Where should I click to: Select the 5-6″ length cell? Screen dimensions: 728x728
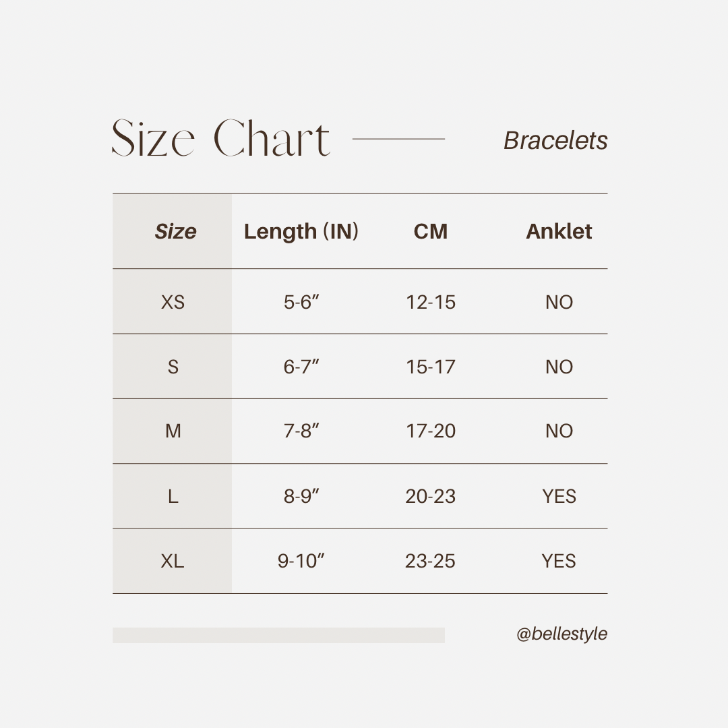301,302
